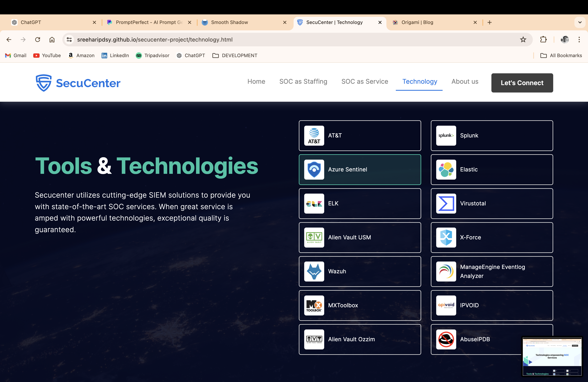Reload the current page
The width and height of the screenshot is (588, 382).
tap(38, 40)
